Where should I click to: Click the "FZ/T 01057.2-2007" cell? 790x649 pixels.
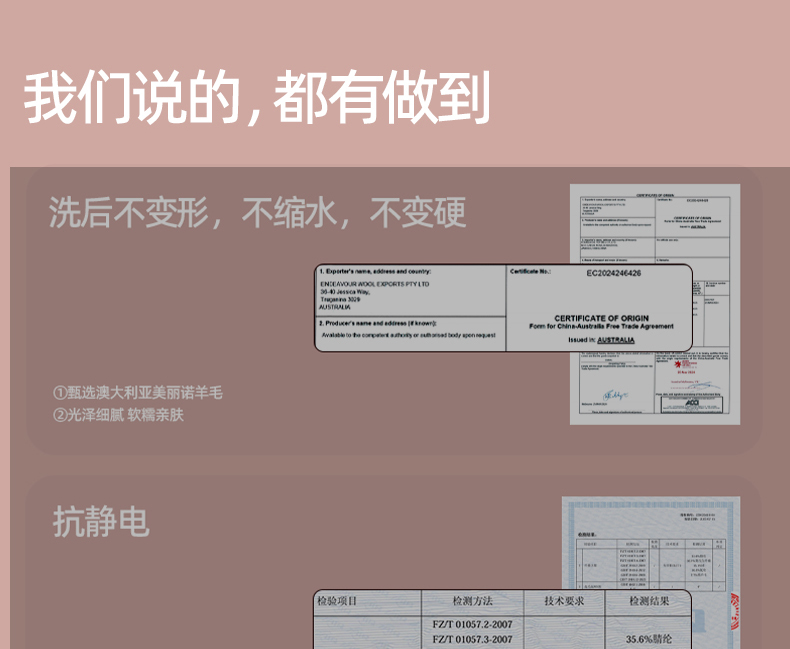472,624
